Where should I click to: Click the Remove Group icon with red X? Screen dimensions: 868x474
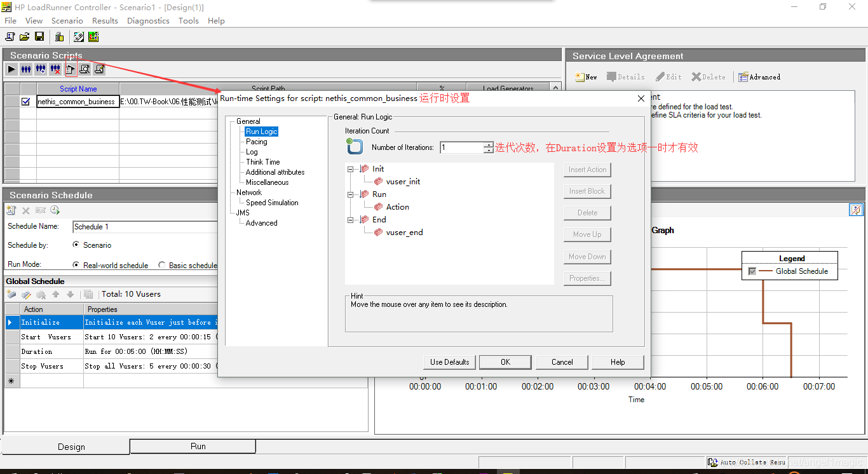pyautogui.click(x=55, y=69)
